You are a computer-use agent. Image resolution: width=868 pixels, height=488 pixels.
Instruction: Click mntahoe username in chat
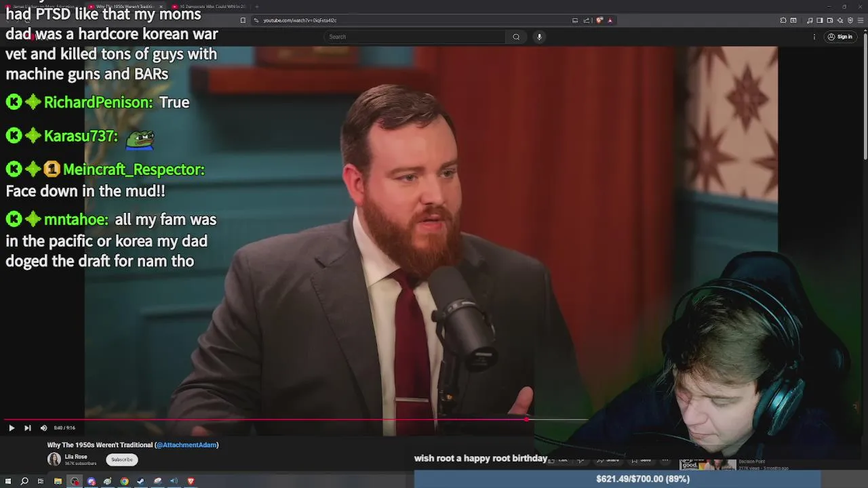(x=76, y=220)
